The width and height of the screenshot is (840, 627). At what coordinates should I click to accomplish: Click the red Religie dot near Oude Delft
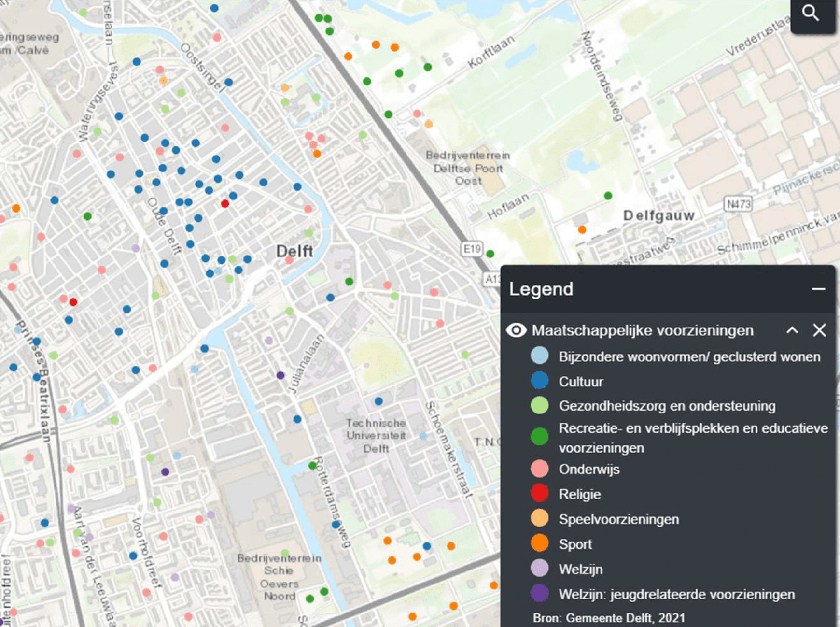point(225,204)
